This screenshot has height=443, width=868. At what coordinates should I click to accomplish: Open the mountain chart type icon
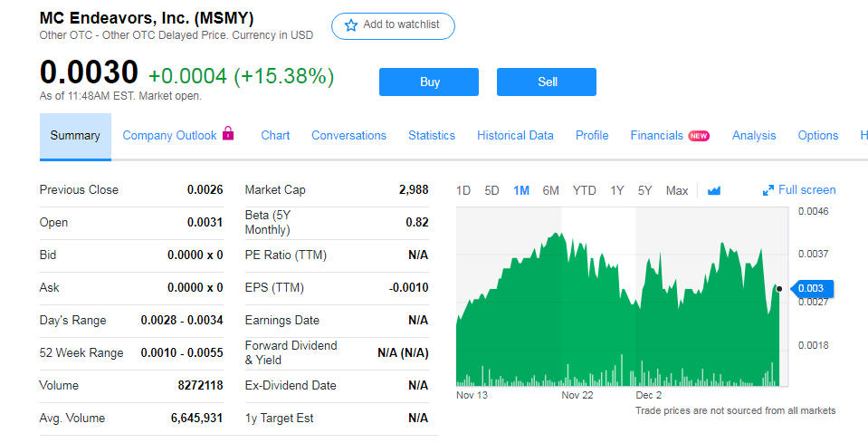coord(714,190)
